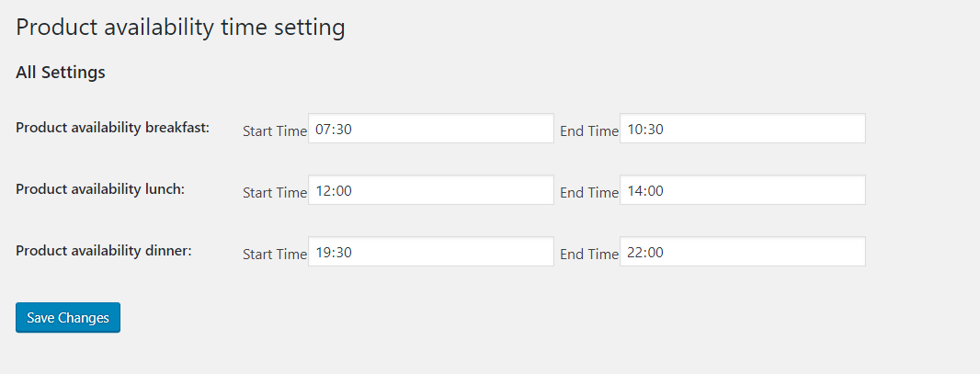Click the Start Time label in breakfast row
The image size is (980, 374).
pos(275,131)
